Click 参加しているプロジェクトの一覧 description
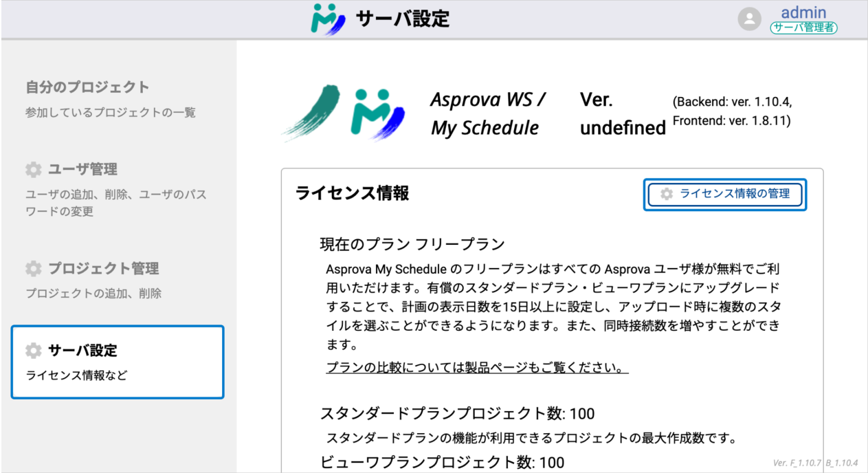Screen dimensions: 868x473 tap(111, 113)
